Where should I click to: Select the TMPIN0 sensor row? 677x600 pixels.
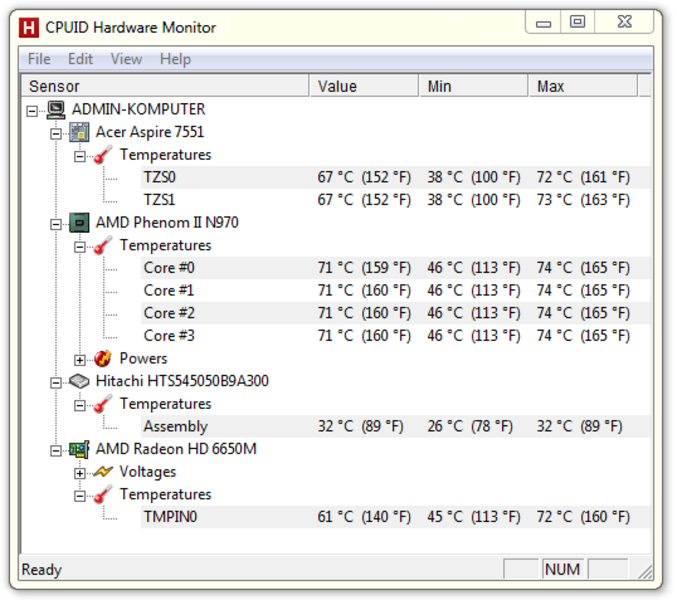(x=395, y=517)
